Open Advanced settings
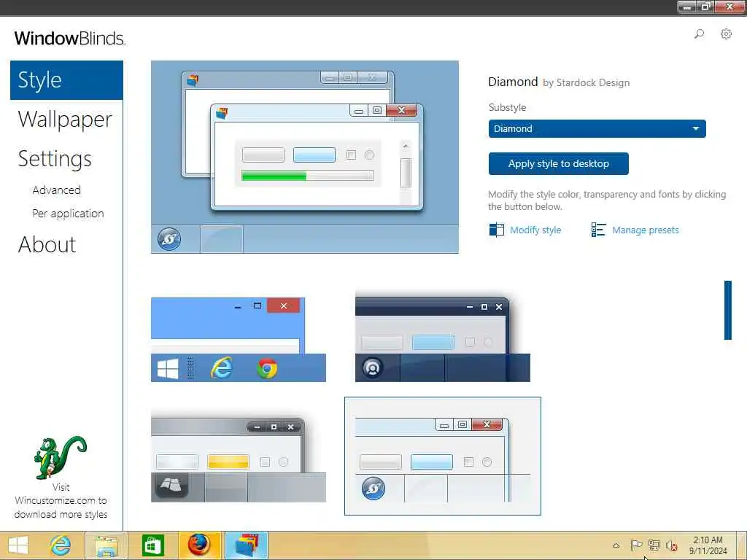This screenshot has height=560, width=747. coord(57,190)
